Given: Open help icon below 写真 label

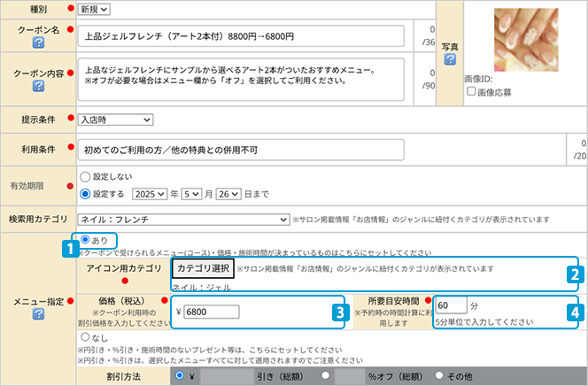Looking at the screenshot, I should click(450, 59).
